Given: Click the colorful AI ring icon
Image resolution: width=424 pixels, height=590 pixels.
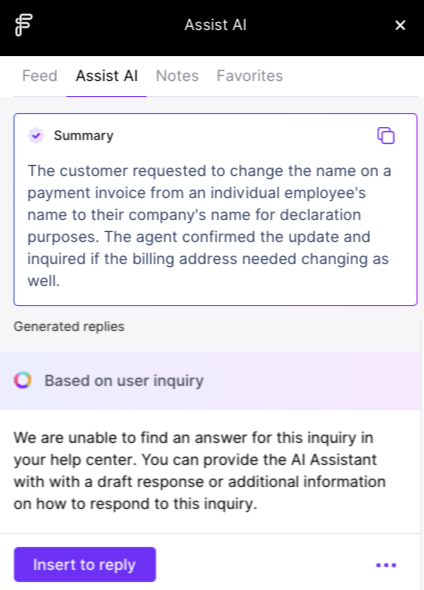Looking at the screenshot, I should [x=23, y=380].
